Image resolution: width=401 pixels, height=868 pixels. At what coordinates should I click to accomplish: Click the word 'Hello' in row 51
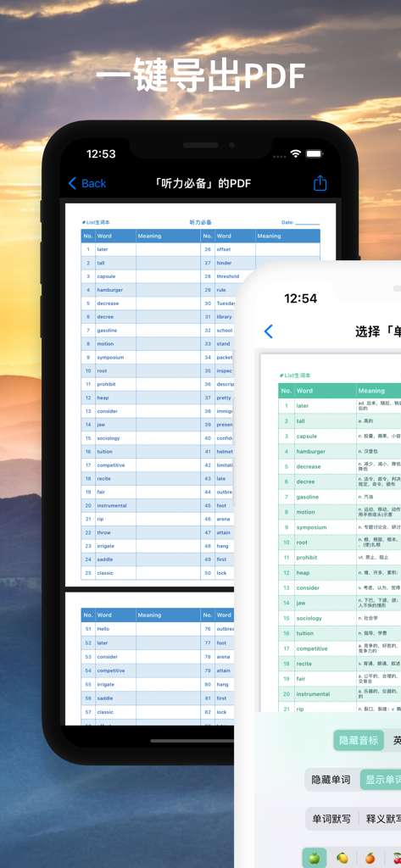(x=103, y=630)
